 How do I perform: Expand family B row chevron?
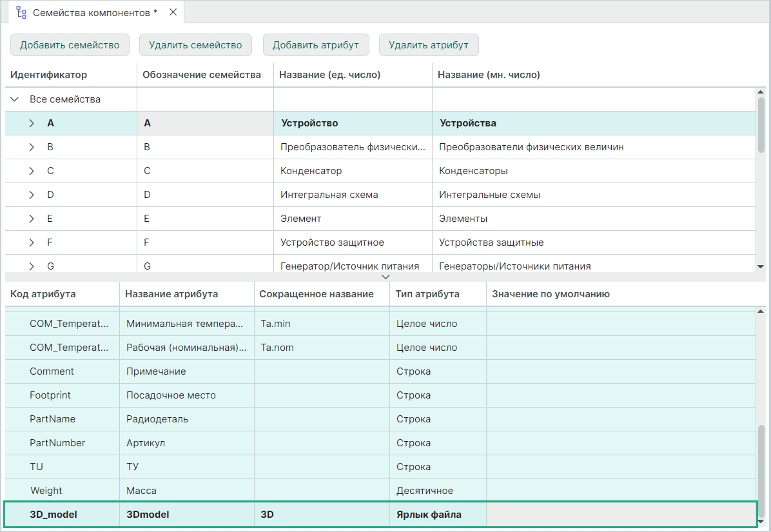[32, 147]
